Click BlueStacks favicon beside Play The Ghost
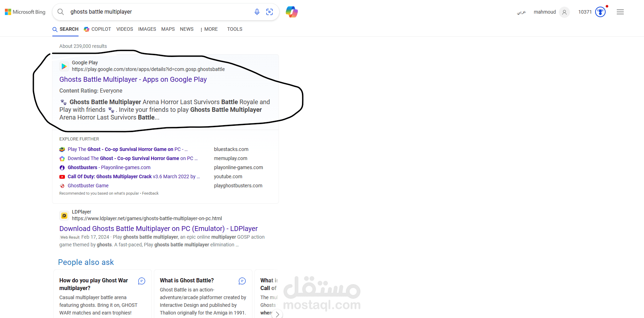Image resolution: width=644 pixels, height=318 pixels. (62, 150)
